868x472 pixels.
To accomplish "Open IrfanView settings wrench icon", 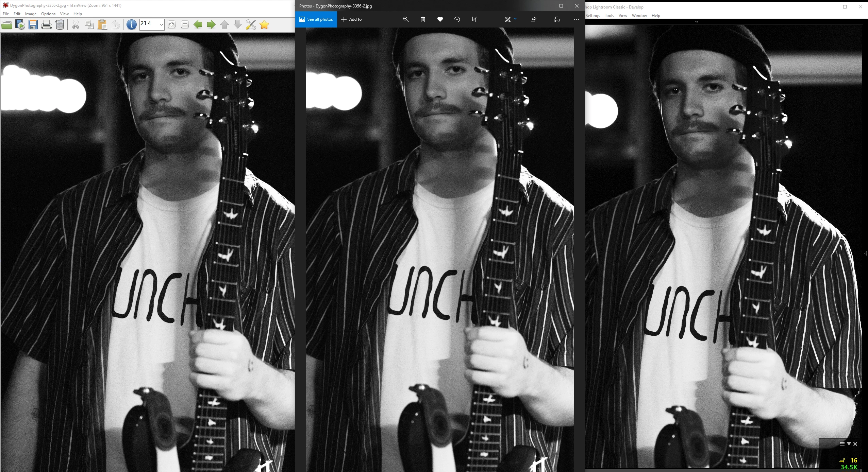I will (251, 24).
